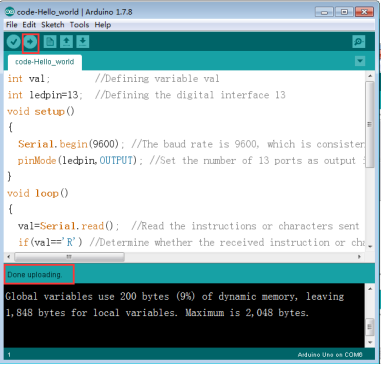Click the console scroll down arrow
The image size is (382, 365).
coord(370,342)
